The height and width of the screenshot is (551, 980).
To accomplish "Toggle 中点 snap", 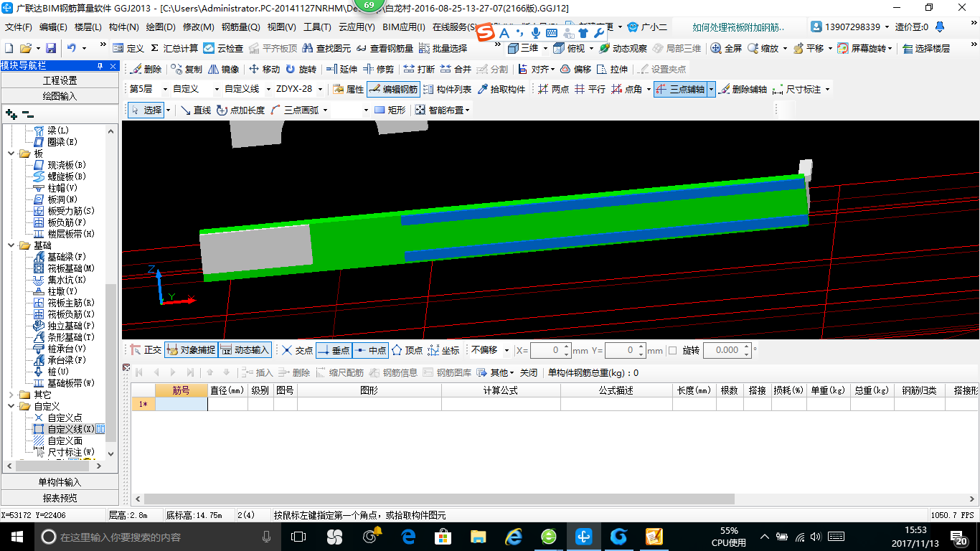I will 370,350.
